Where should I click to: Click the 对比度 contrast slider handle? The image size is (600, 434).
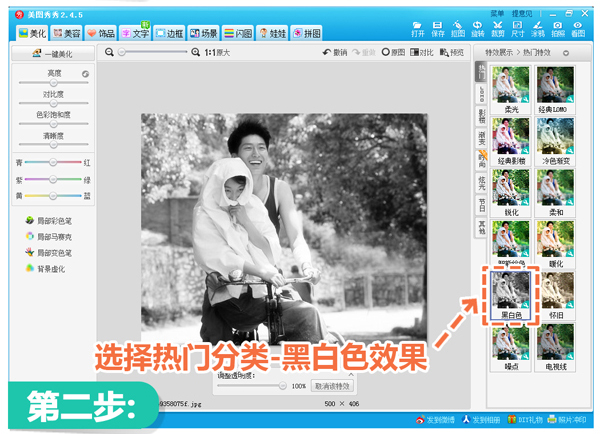pyautogui.click(x=53, y=103)
